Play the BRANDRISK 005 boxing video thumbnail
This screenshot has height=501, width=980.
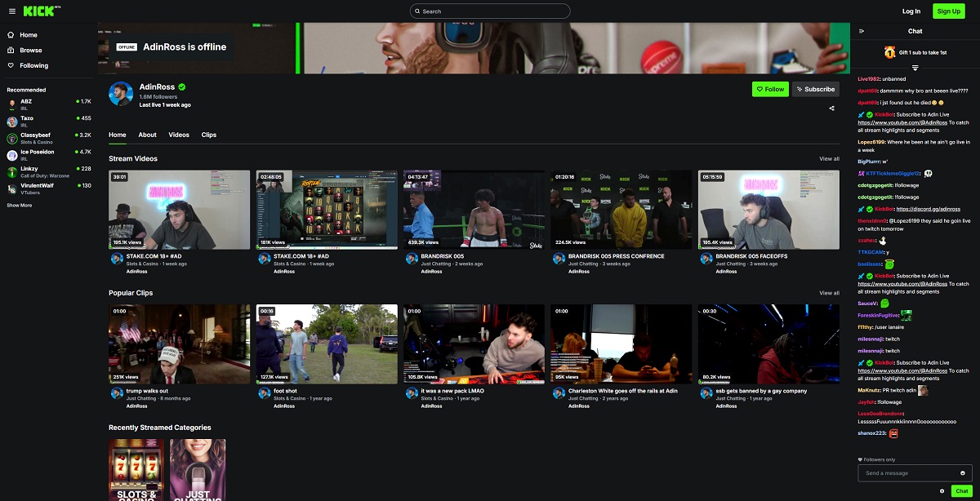(474, 210)
